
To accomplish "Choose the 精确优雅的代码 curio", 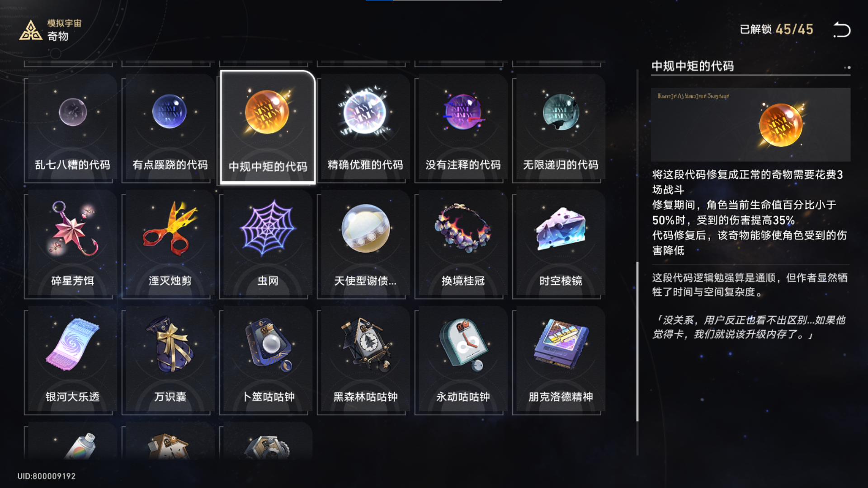I will tap(365, 128).
